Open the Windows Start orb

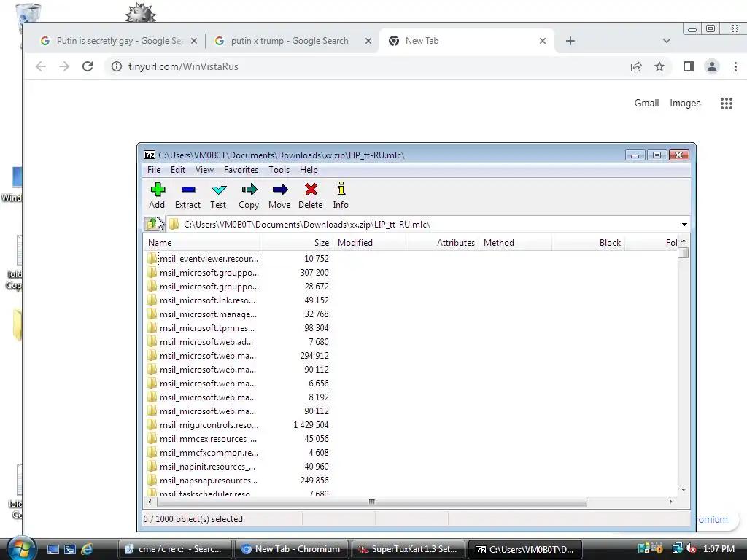21,548
